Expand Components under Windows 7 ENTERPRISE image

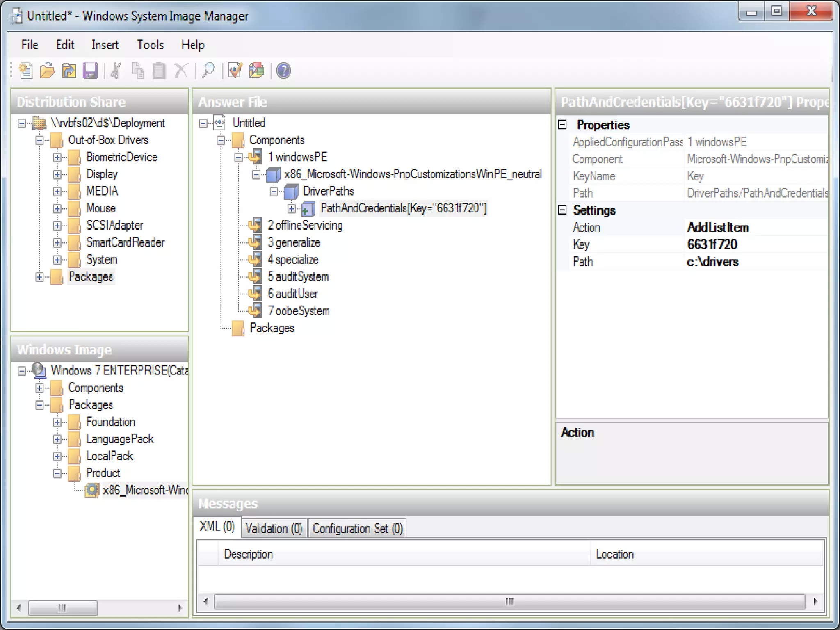click(39, 388)
